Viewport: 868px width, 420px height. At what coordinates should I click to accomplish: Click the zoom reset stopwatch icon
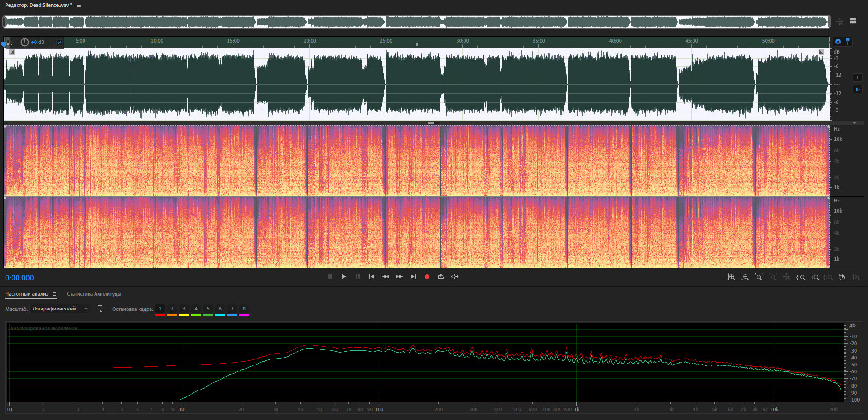(x=842, y=277)
